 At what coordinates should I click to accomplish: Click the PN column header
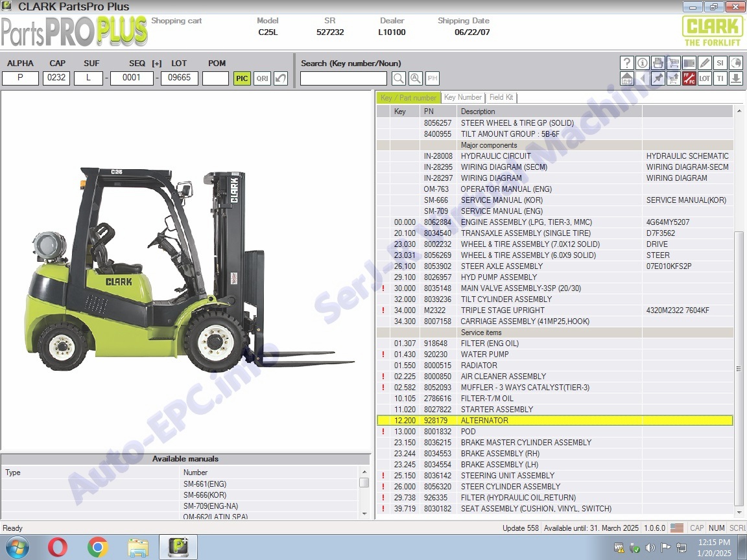438,111
